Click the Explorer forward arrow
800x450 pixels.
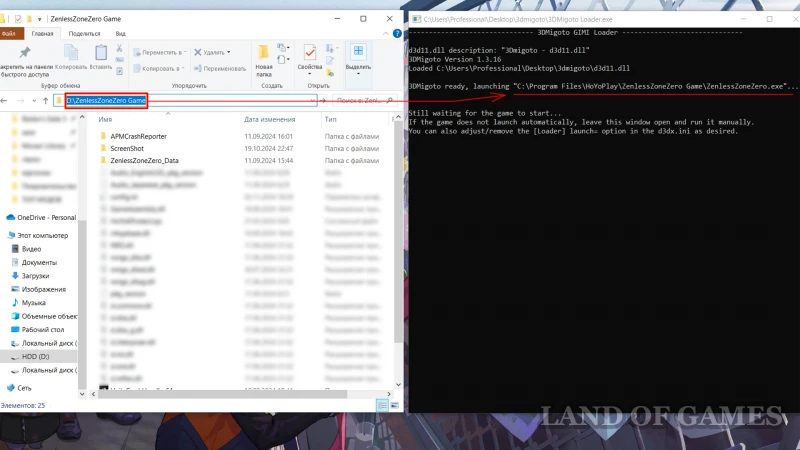coord(21,101)
